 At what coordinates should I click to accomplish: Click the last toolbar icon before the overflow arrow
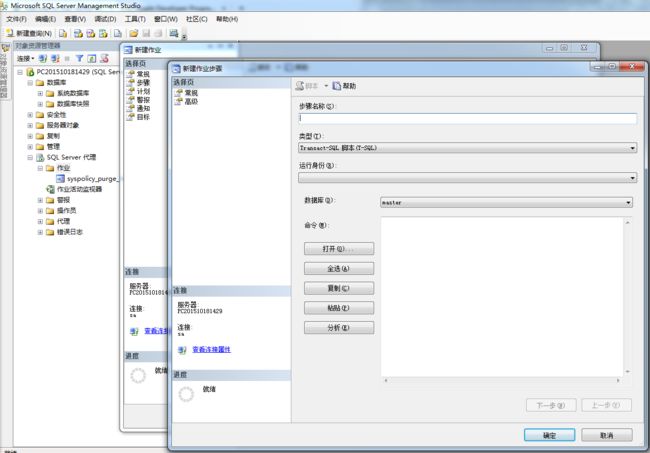[x=174, y=33]
